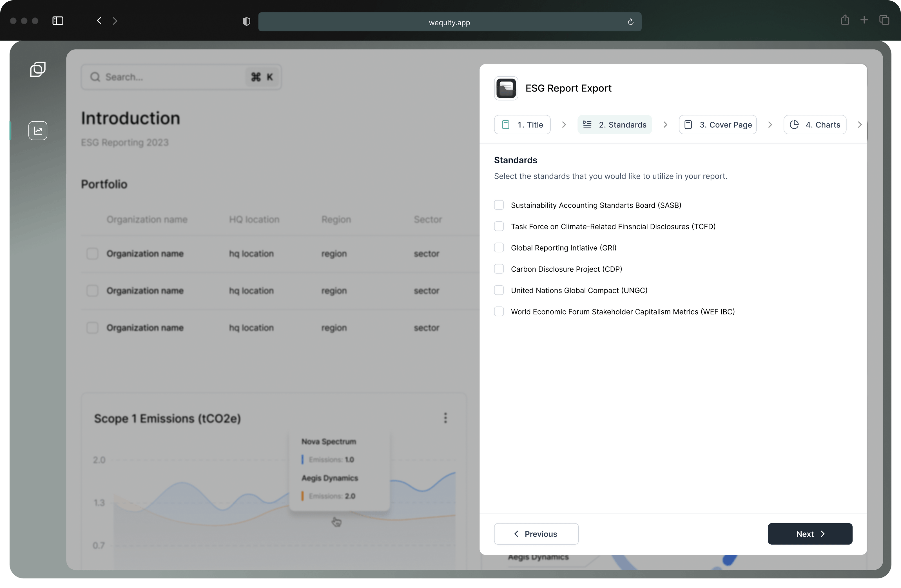
Task: Jump to the 4. Charts step
Action: [x=815, y=124]
